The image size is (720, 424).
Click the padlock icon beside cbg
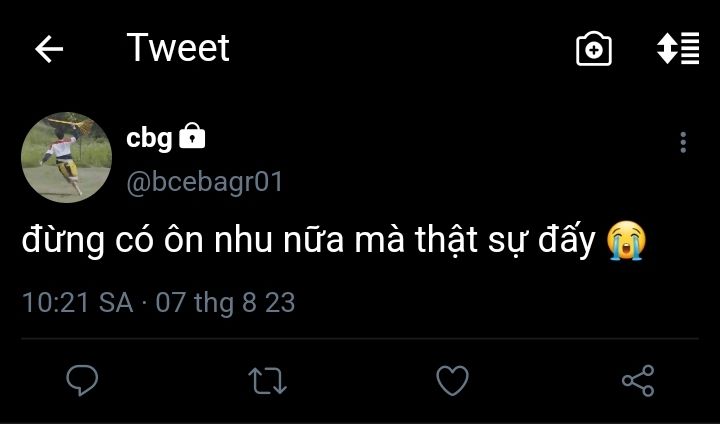(x=192, y=137)
